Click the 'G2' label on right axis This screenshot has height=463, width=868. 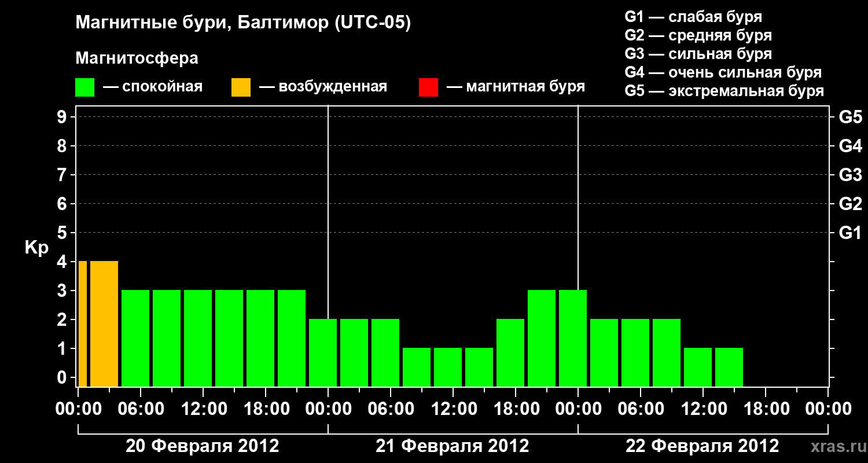[851, 204]
